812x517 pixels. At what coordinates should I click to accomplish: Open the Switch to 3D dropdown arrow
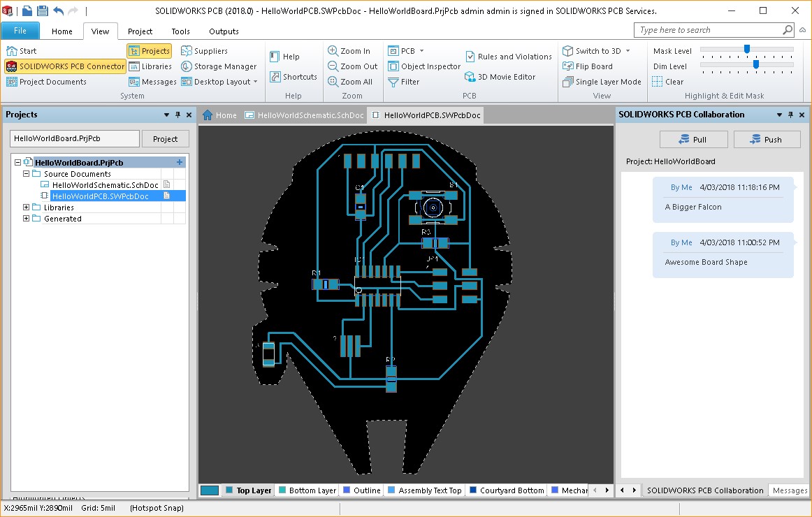[628, 51]
